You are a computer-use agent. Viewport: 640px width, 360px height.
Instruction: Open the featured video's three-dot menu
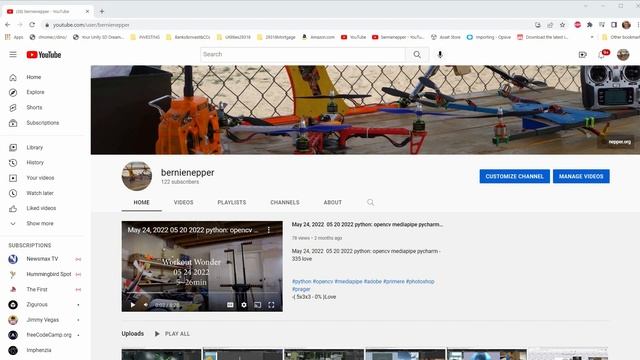pos(269,230)
